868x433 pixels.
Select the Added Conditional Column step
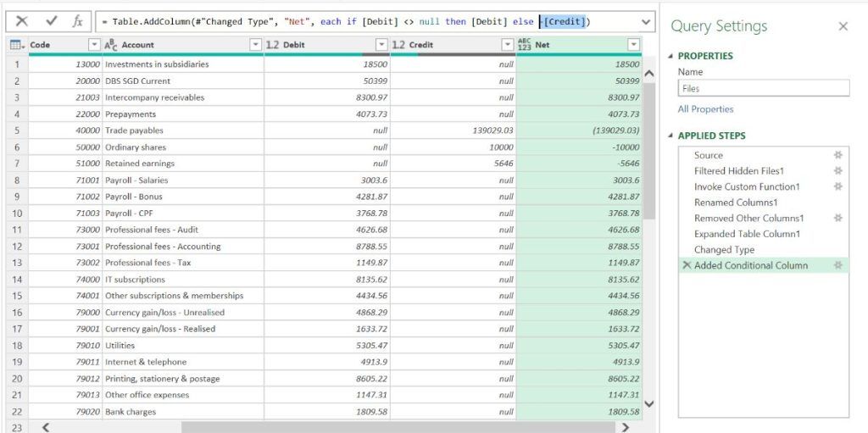click(x=764, y=265)
